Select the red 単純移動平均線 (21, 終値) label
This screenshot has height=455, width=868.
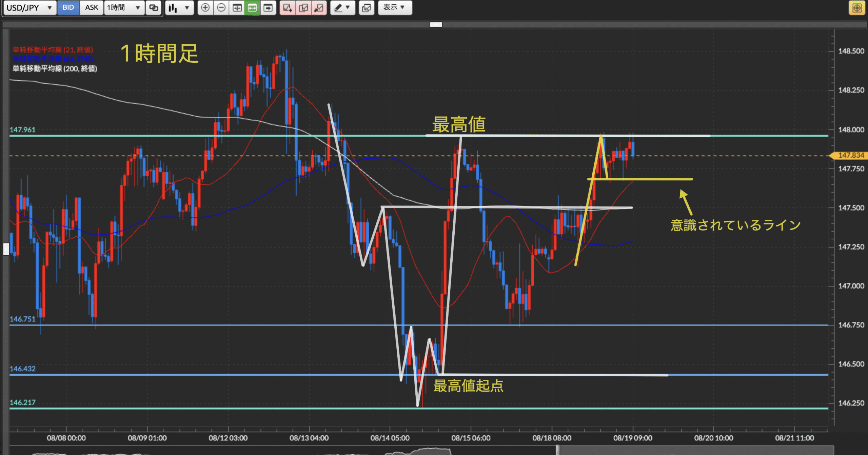[x=53, y=50]
